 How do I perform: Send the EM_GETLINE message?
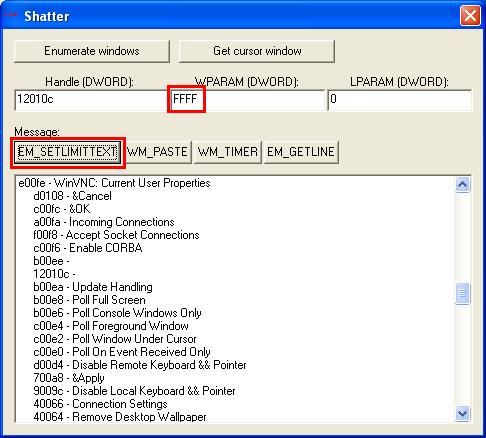tap(301, 152)
